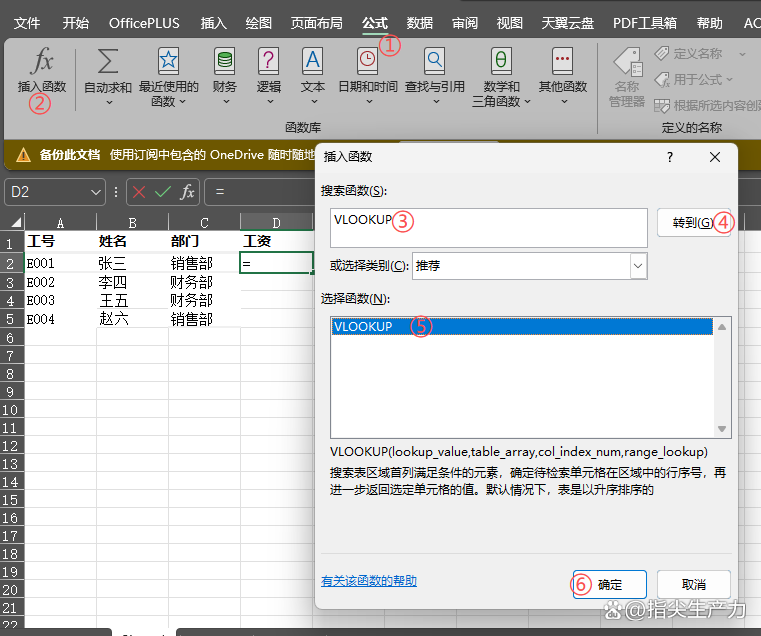Open the 其他函数 icon
Viewport: 761px width, 636px height.
pyautogui.click(x=562, y=61)
